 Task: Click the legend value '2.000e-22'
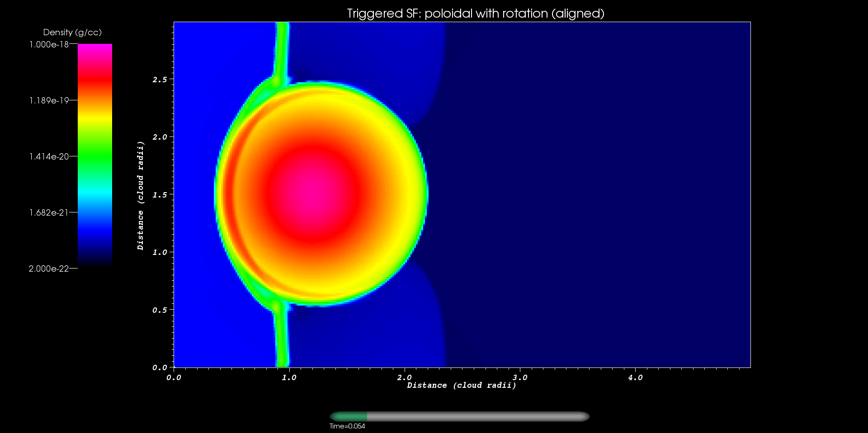pos(49,268)
